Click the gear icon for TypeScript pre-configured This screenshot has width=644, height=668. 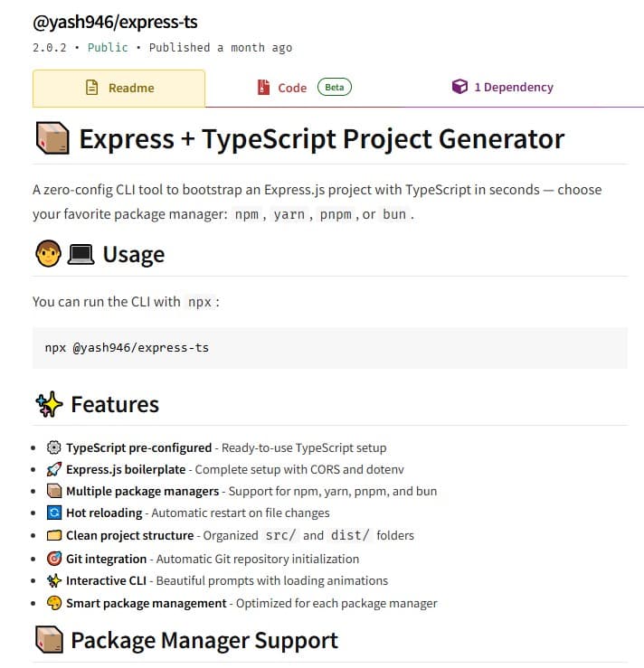pos(54,447)
